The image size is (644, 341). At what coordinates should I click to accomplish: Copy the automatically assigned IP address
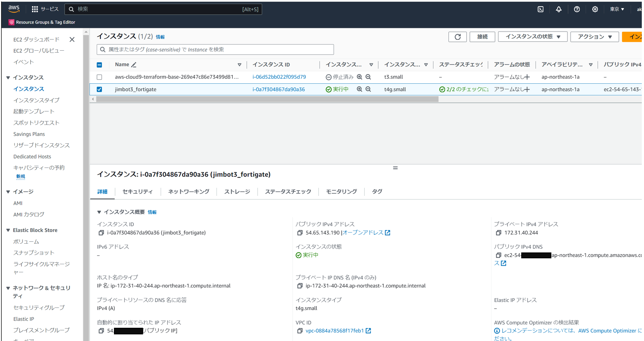tap(101, 331)
